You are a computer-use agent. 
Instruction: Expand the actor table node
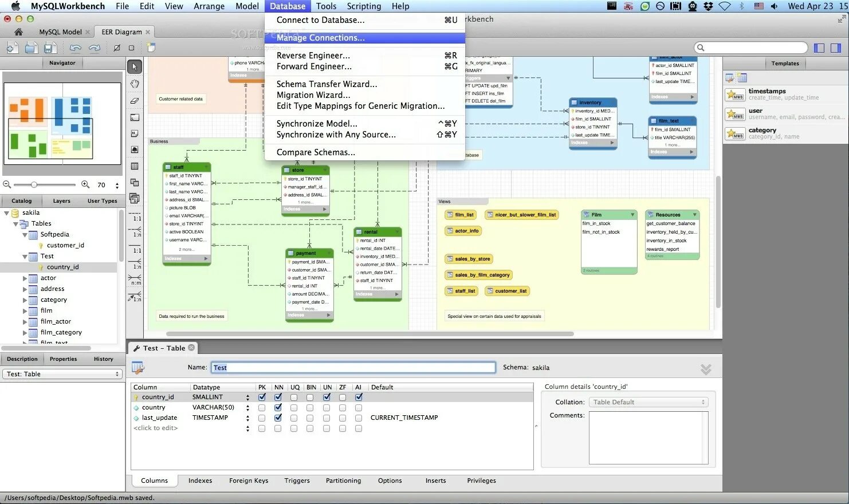point(25,278)
